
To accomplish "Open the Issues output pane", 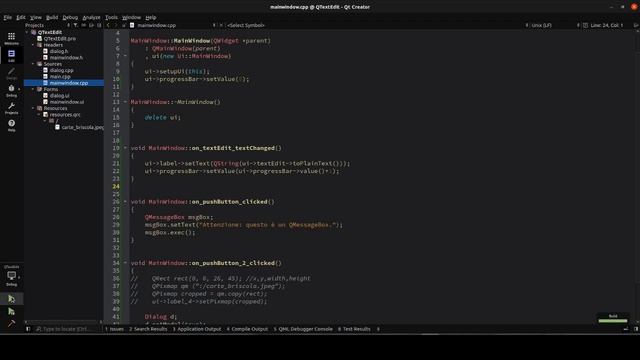I will [114, 329].
